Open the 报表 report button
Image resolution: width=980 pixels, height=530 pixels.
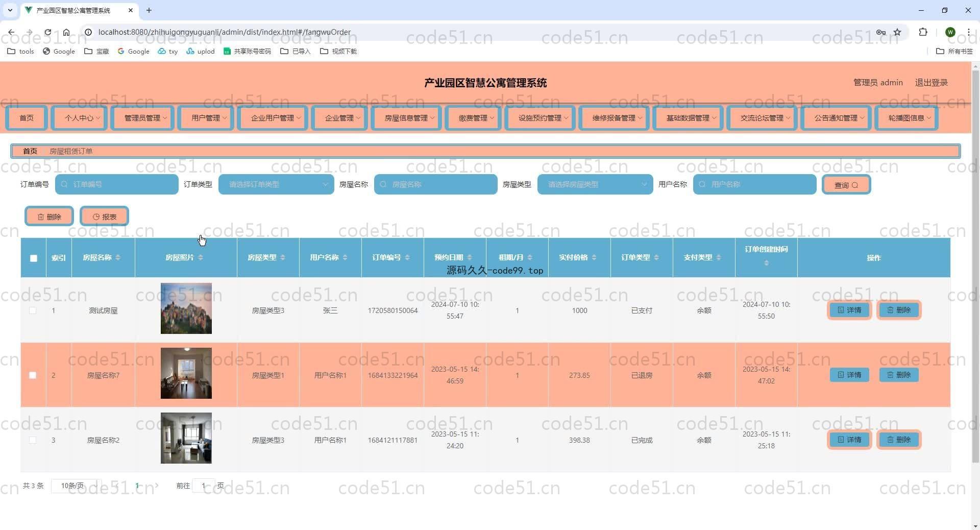(104, 216)
